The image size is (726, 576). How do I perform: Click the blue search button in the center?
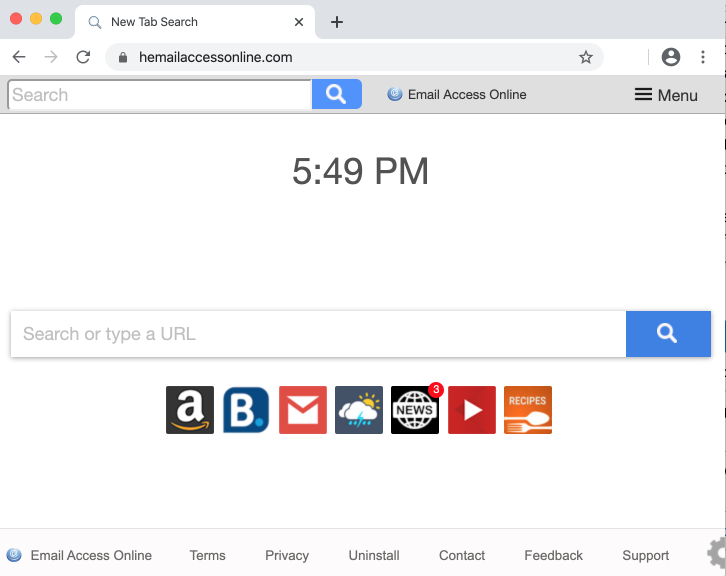pos(668,334)
